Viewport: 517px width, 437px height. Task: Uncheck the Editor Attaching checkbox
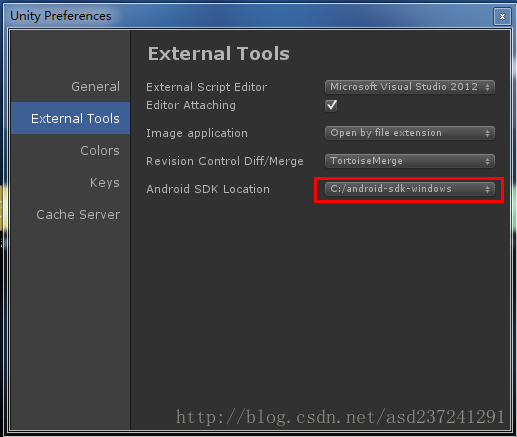coord(331,106)
